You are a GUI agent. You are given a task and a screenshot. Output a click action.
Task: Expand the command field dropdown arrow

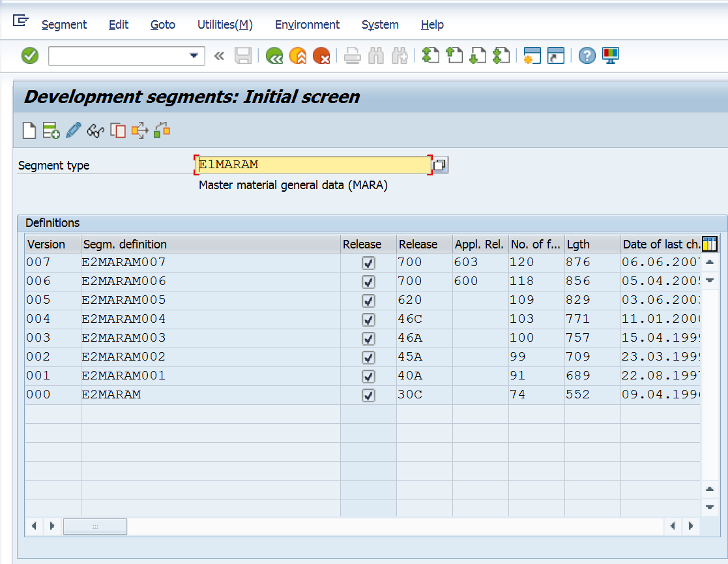[194, 56]
